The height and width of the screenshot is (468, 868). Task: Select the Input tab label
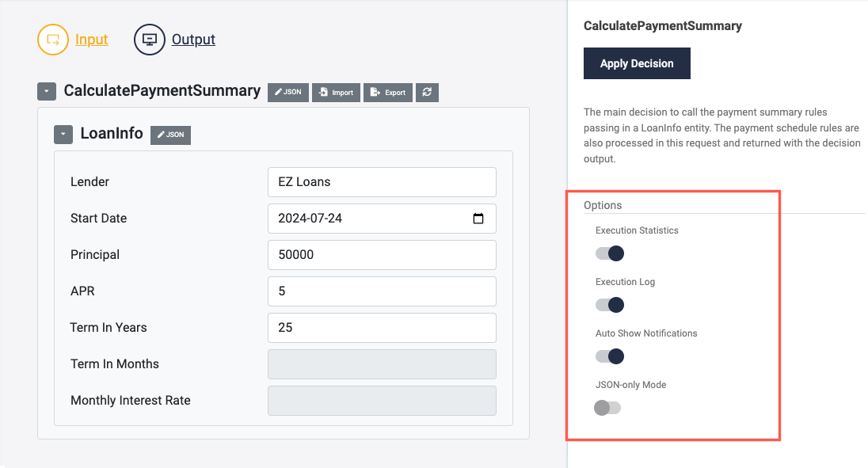pyautogui.click(x=92, y=39)
